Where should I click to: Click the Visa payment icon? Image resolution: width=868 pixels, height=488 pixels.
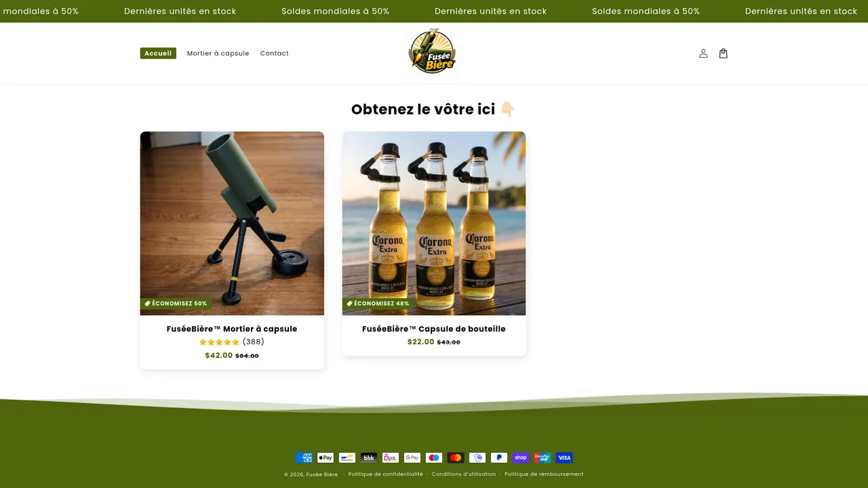[x=564, y=457]
